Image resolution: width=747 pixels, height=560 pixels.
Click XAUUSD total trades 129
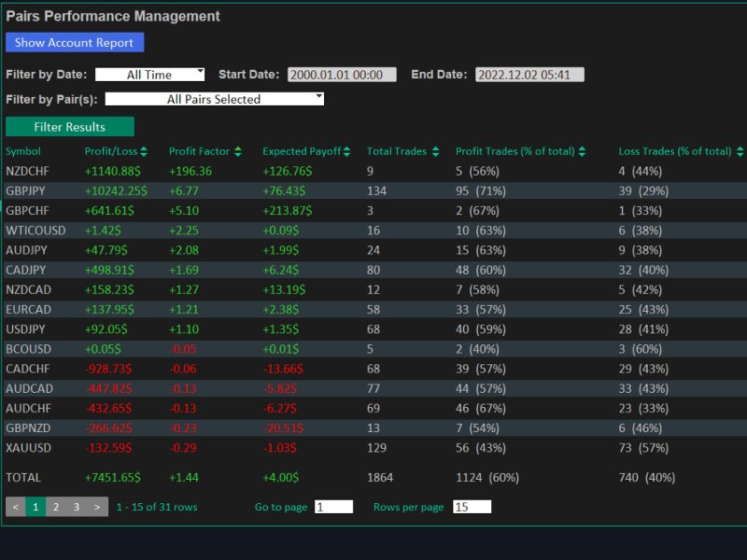point(377,448)
